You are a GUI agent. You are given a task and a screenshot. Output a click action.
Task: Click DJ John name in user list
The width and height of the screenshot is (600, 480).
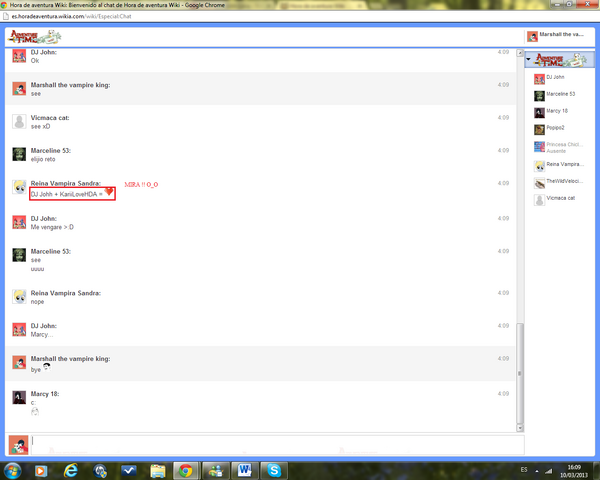(555, 77)
